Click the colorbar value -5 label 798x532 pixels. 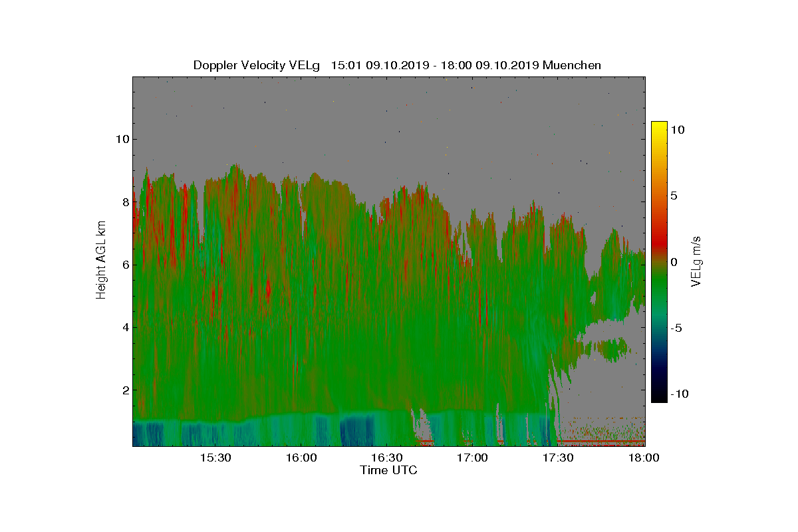676,328
